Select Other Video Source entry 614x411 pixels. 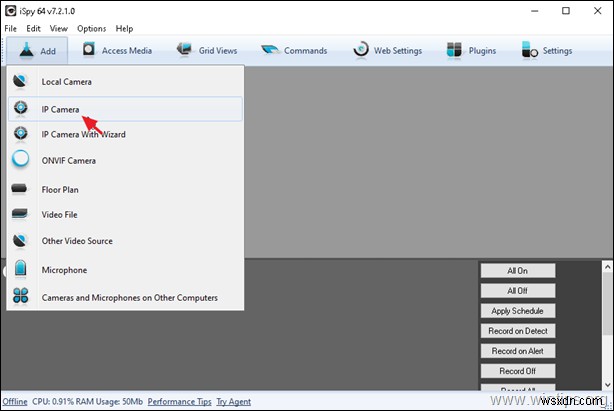pos(125,241)
